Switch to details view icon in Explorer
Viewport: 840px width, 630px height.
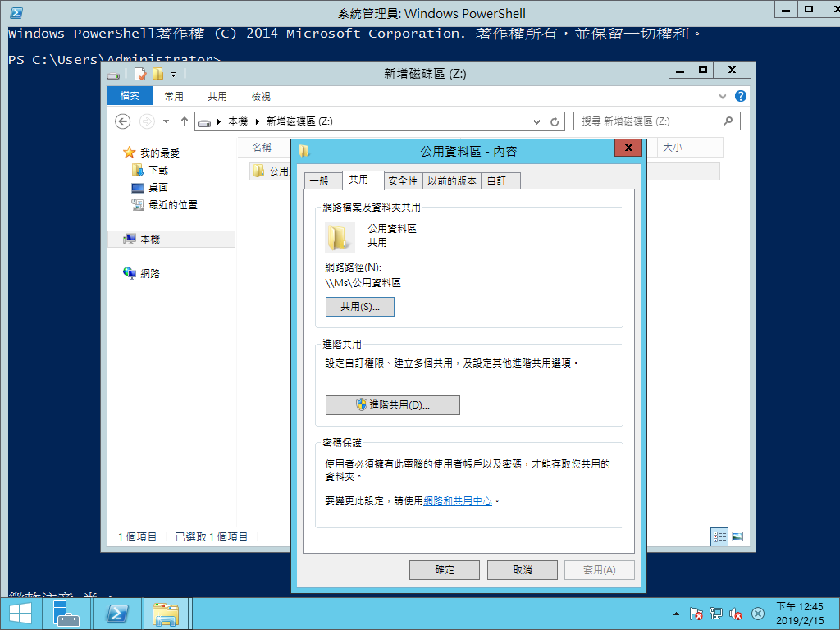point(719,536)
